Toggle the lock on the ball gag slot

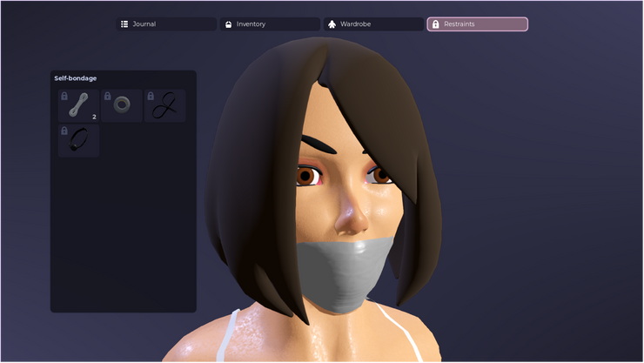point(64,131)
